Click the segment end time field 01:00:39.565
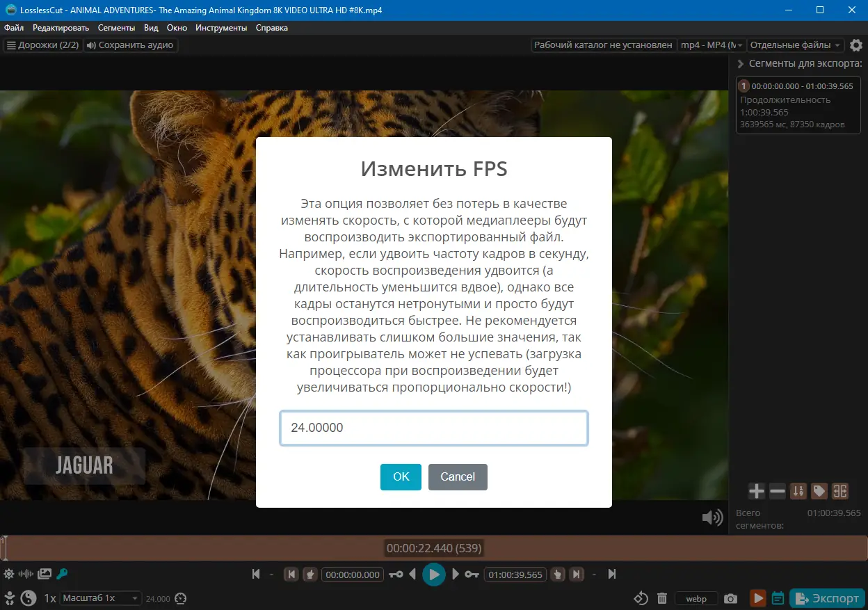Screen dimensions: 868x610 [x=515, y=575]
